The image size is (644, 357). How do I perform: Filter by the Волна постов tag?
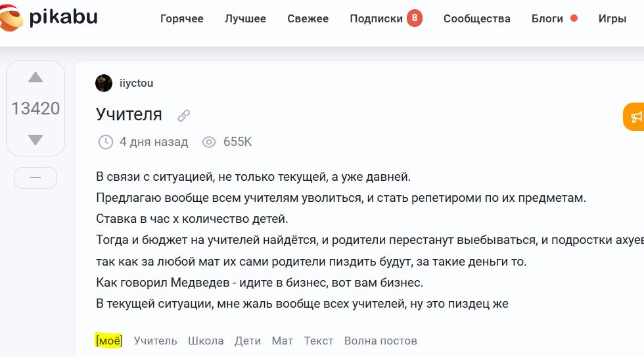[380, 341]
